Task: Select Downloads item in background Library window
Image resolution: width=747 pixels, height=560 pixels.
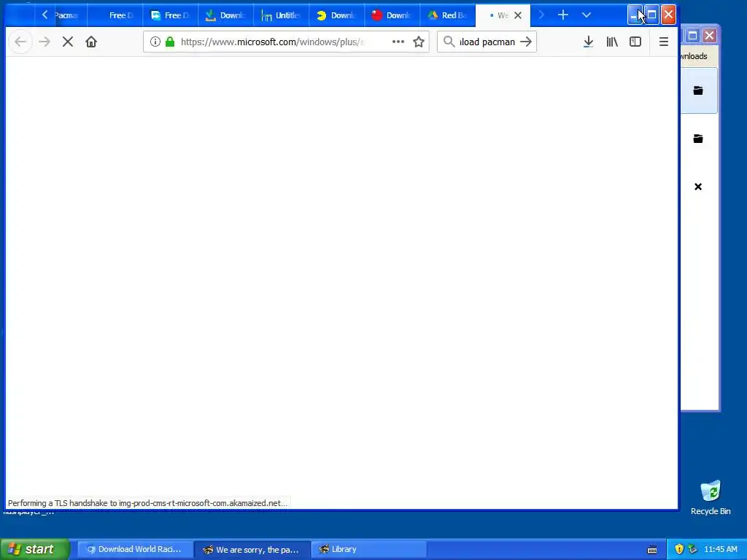Action: 694,56
